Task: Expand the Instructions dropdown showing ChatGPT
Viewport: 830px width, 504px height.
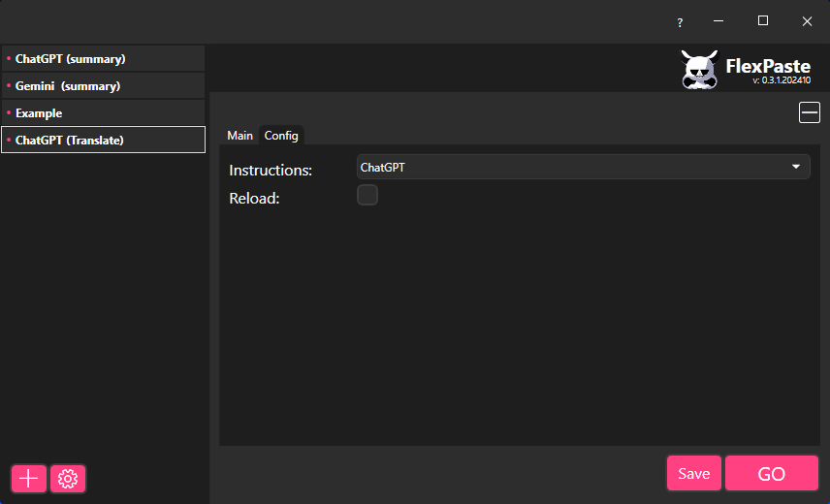Action: pyautogui.click(x=583, y=167)
